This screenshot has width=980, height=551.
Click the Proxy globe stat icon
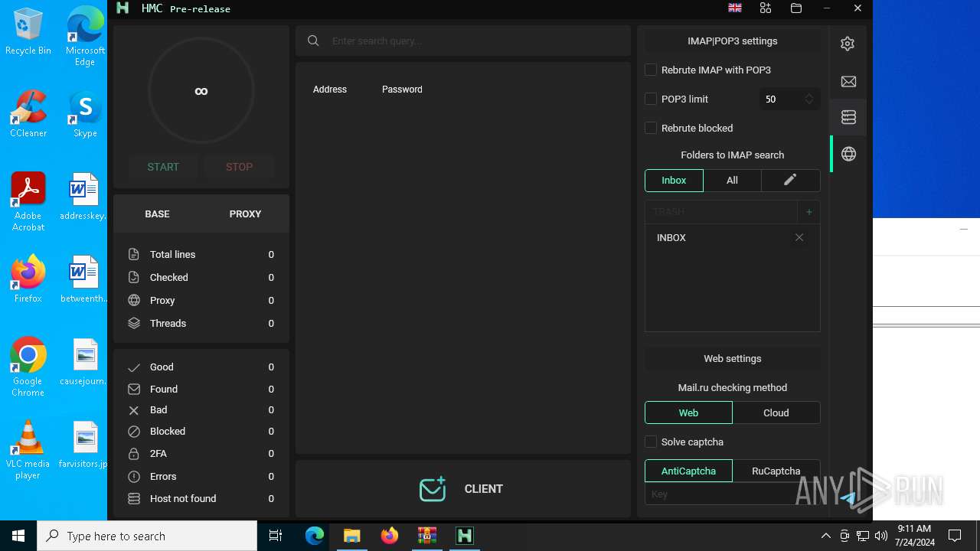(134, 300)
